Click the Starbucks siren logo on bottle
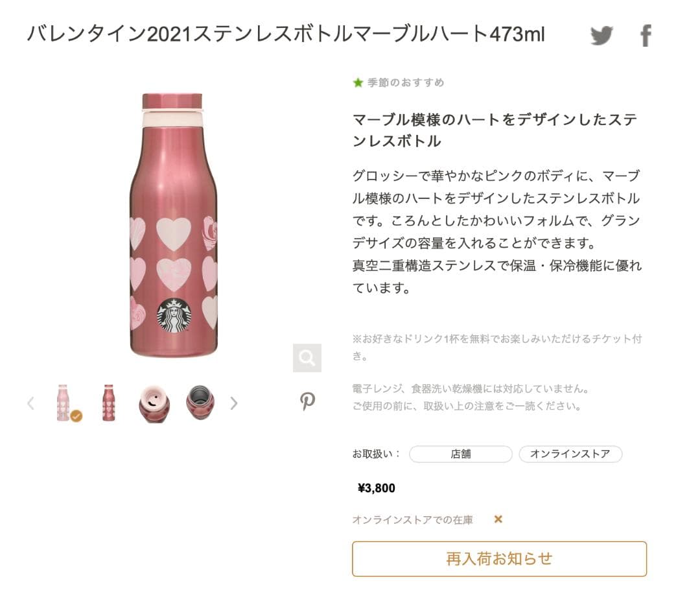This screenshot has height=592, width=700. [x=174, y=316]
